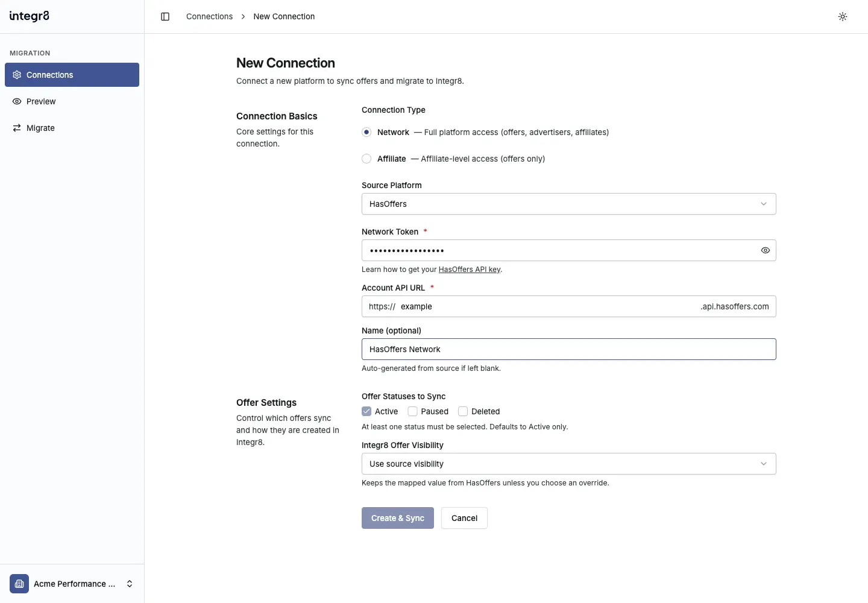Viewport: 868px width, 603px height.
Task: Click the Acme Performance building icon
Action: point(19,584)
